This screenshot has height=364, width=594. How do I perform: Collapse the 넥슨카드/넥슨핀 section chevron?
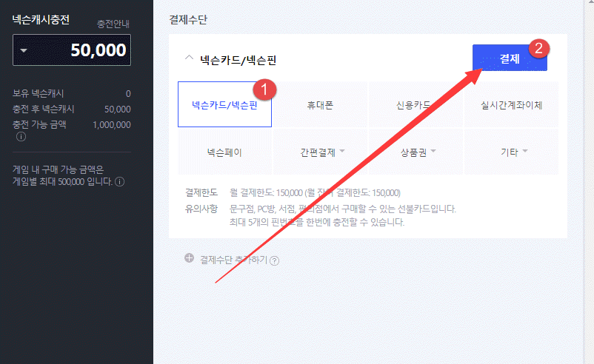tap(189, 58)
